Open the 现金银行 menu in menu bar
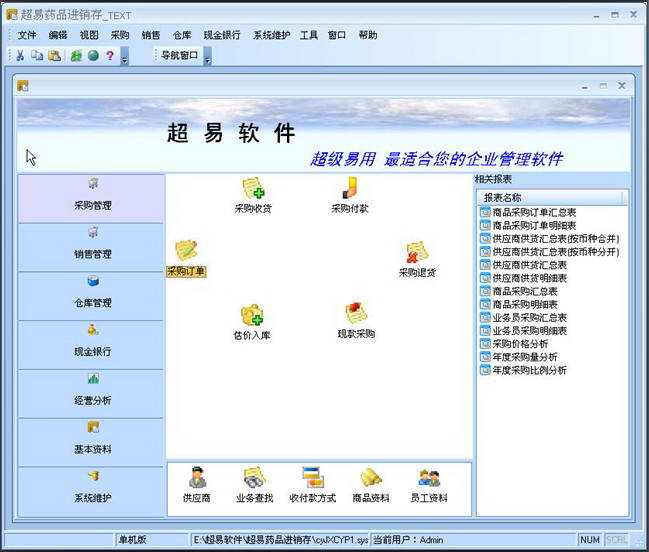The width and height of the screenshot is (649, 552). click(222, 35)
